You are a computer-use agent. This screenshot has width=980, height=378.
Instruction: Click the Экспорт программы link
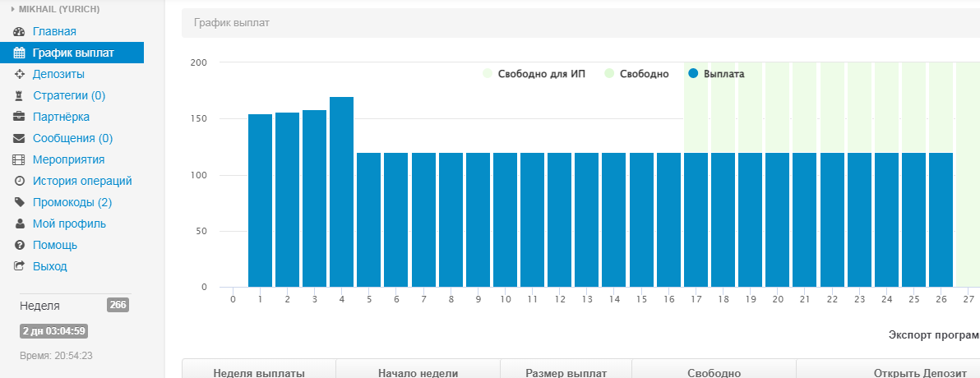pyautogui.click(x=934, y=335)
